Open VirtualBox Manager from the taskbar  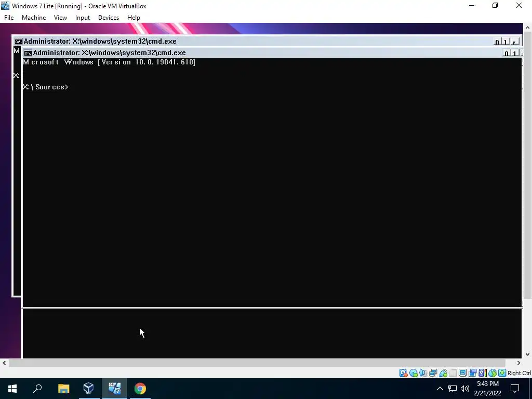click(x=88, y=389)
